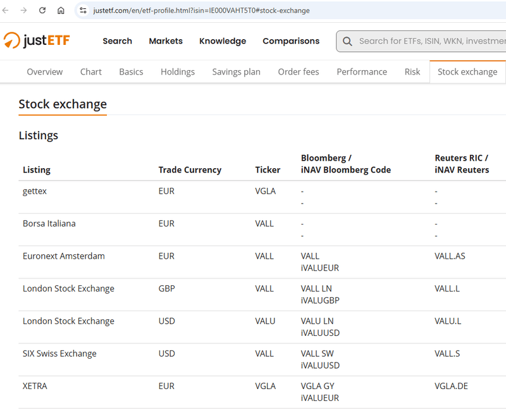Image resolution: width=506 pixels, height=420 pixels.
Task: Click the VGLA ticker in the gettex row
Action: (265, 191)
